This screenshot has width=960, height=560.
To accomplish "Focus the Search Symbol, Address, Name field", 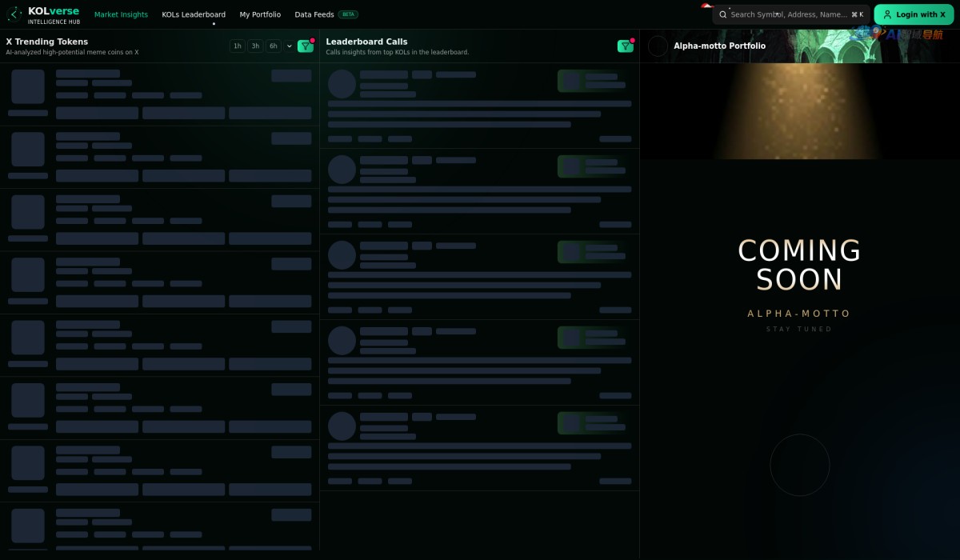I will point(788,14).
